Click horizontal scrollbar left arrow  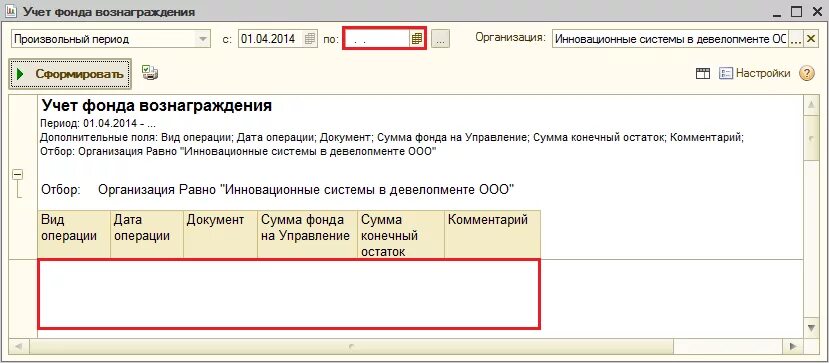point(19,347)
